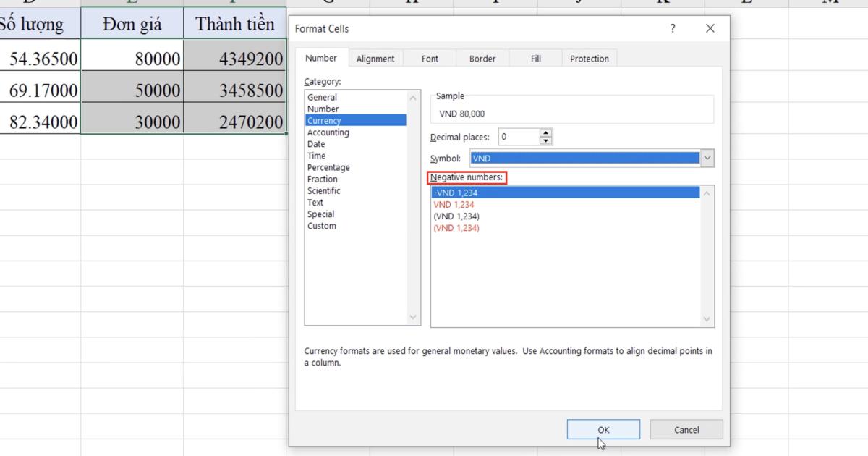868x456 pixels.
Task: Switch to the Fill tab
Action: [x=535, y=58]
